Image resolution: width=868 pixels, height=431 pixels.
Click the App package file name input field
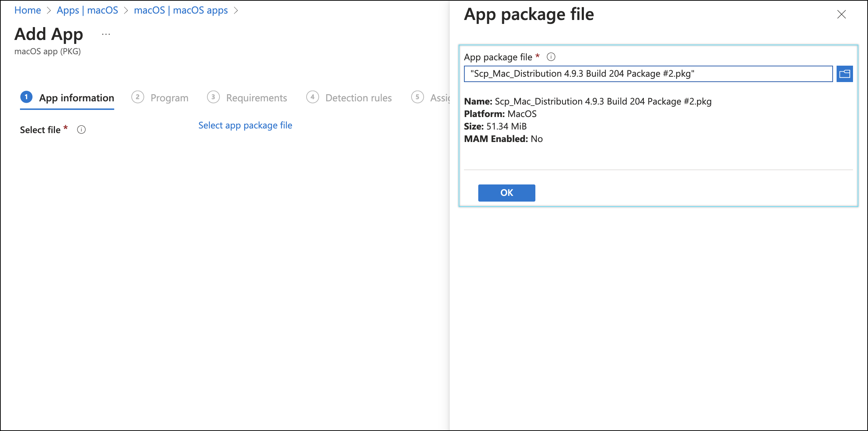click(648, 74)
